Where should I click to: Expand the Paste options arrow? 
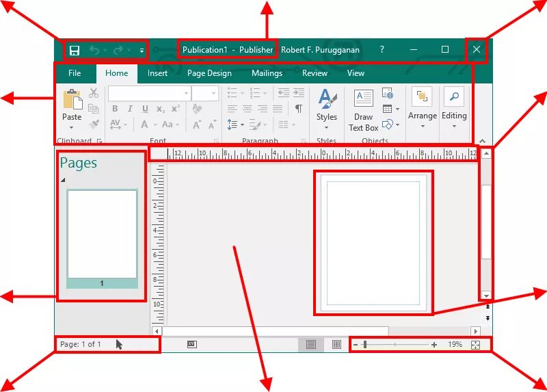pos(72,127)
